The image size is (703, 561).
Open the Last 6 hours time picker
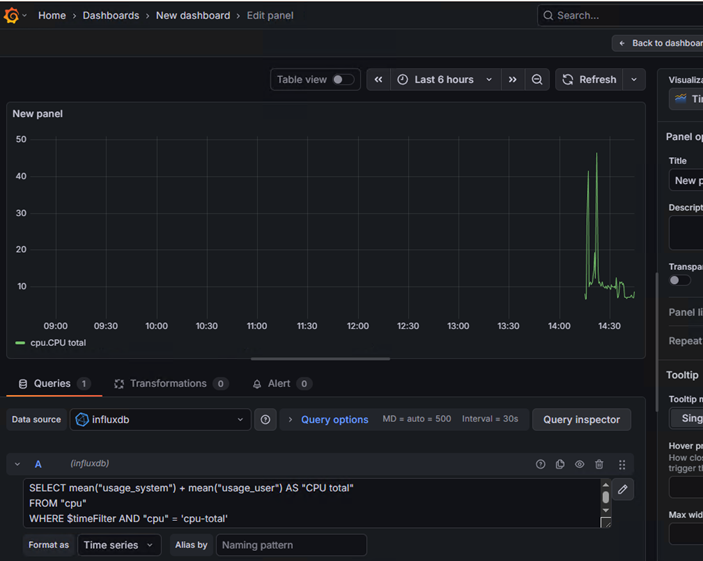point(444,80)
